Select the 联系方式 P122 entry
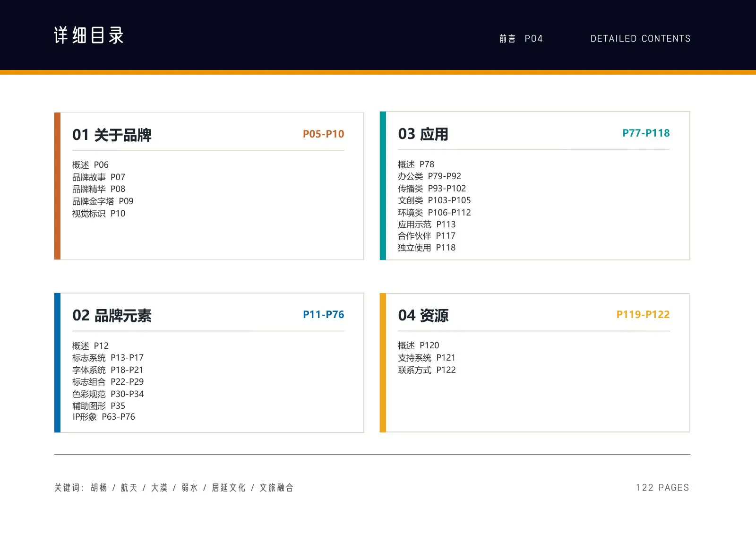This screenshot has width=756, height=535. click(427, 370)
